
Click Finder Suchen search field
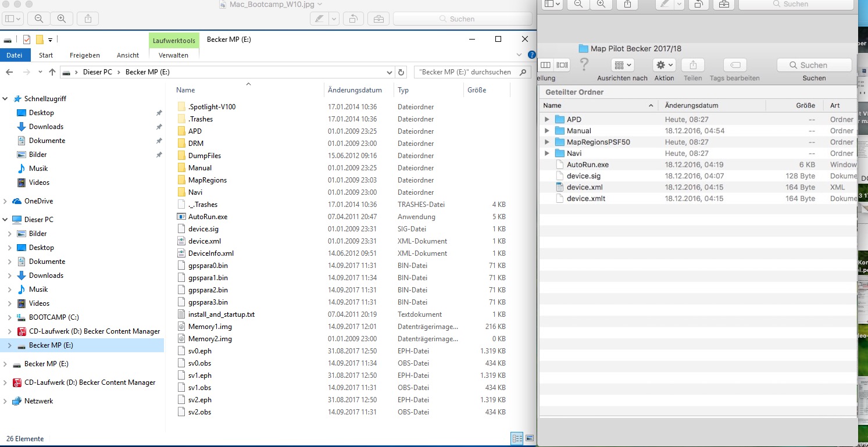tap(814, 65)
